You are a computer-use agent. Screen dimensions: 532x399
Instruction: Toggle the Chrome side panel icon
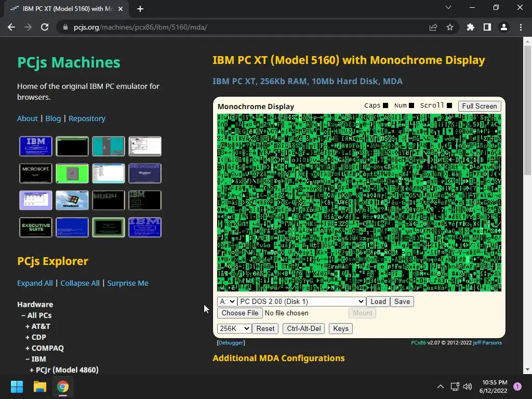[x=487, y=27]
